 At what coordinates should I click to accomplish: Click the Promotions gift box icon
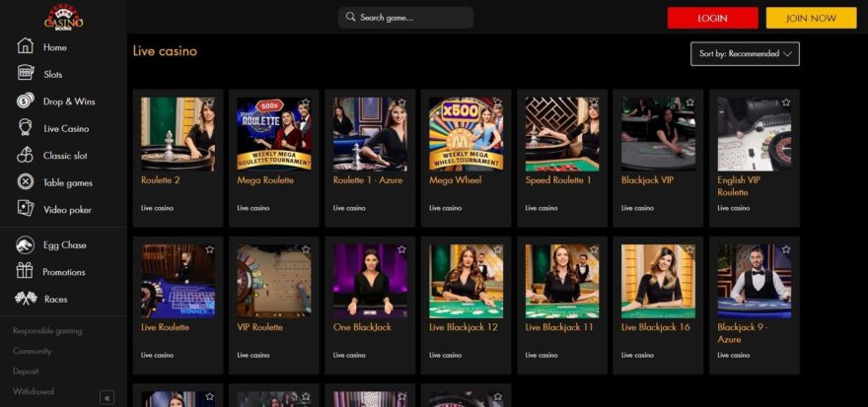(x=25, y=271)
